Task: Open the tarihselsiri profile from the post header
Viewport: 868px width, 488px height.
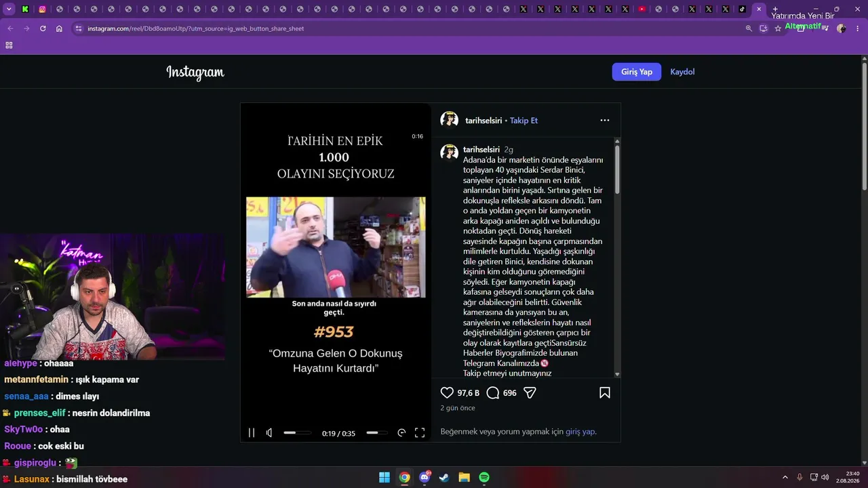Action: [x=484, y=121]
